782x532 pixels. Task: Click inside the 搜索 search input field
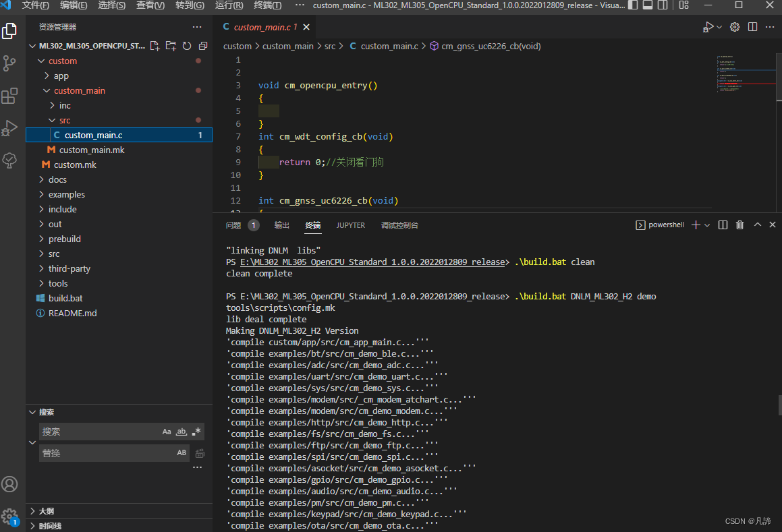[101, 431]
